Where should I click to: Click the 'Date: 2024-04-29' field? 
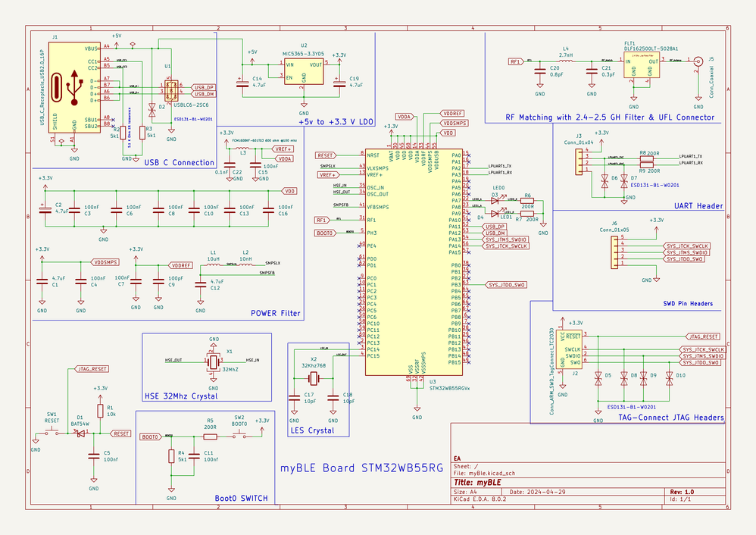point(537,492)
